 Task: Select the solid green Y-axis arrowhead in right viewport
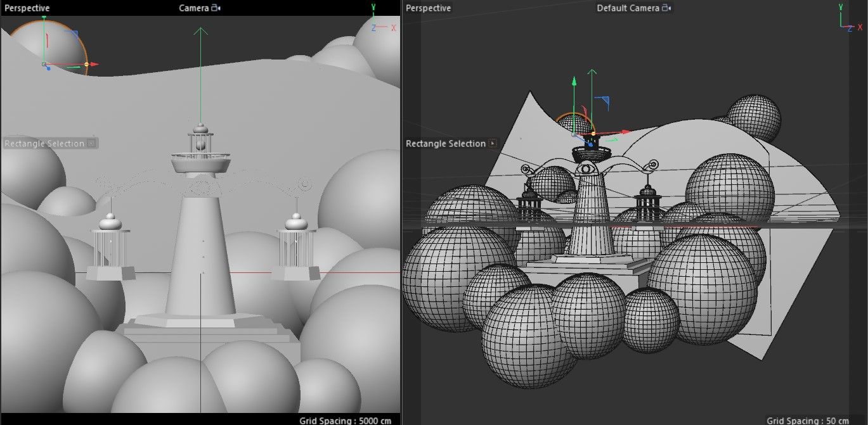click(574, 81)
